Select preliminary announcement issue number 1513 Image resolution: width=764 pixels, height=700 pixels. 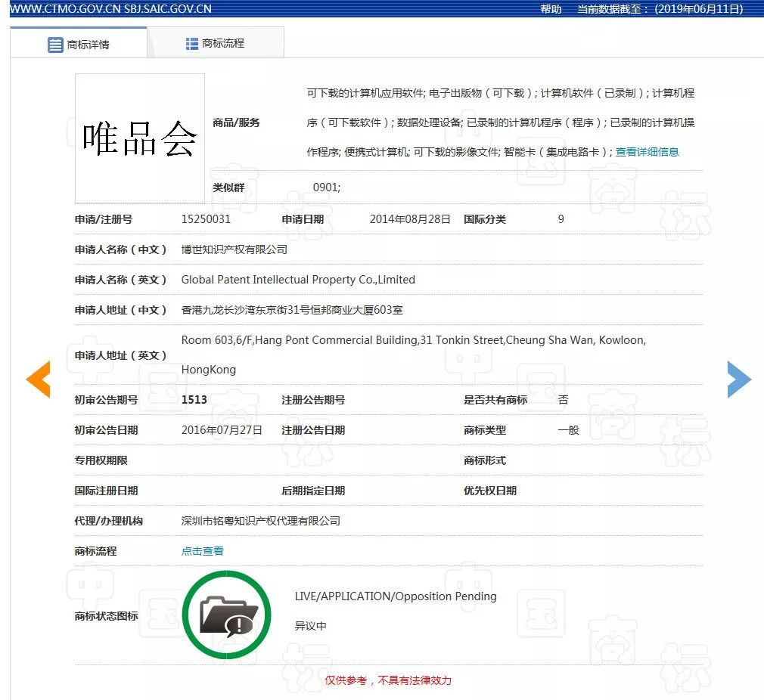click(194, 400)
